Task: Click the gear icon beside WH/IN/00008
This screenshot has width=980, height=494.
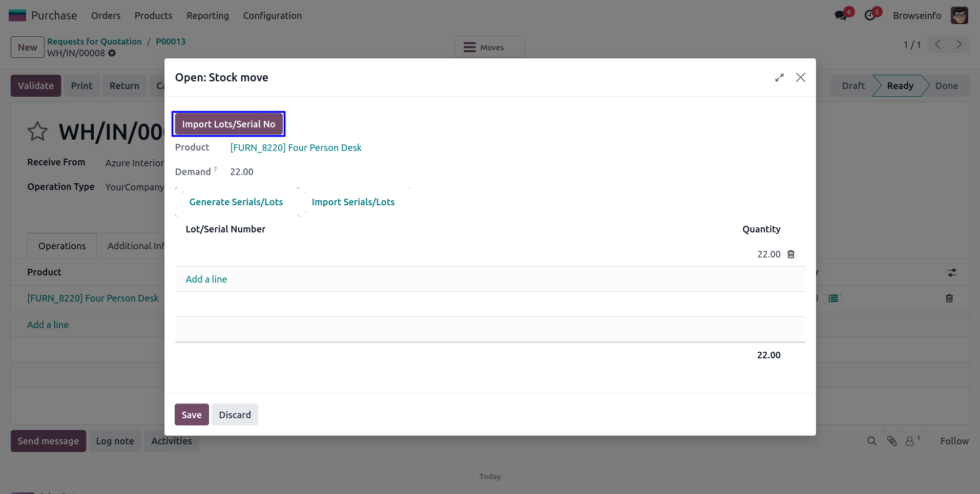Action: pyautogui.click(x=112, y=53)
